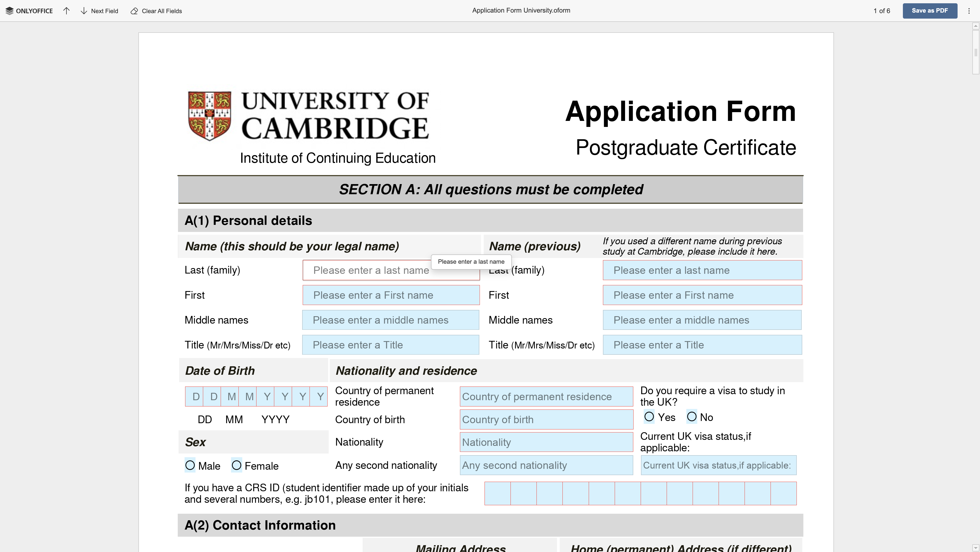This screenshot has width=980, height=552.
Task: Select the Female radio button
Action: pos(236,465)
